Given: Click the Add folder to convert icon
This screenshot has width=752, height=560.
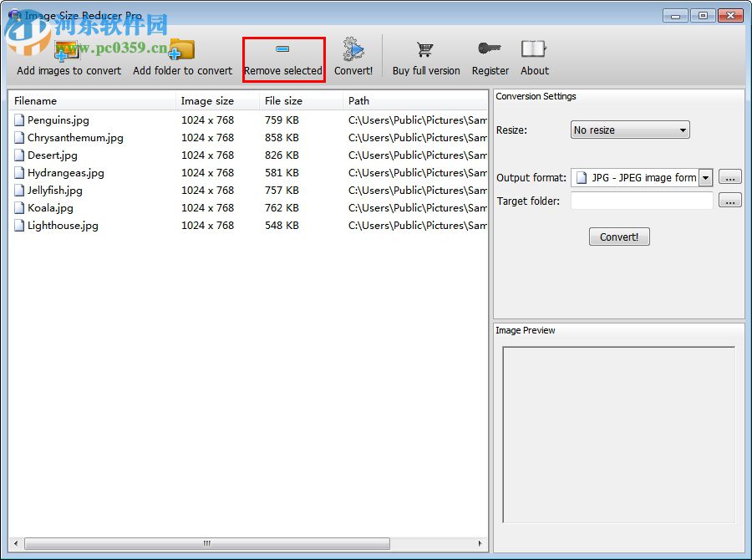Looking at the screenshot, I should 182,50.
